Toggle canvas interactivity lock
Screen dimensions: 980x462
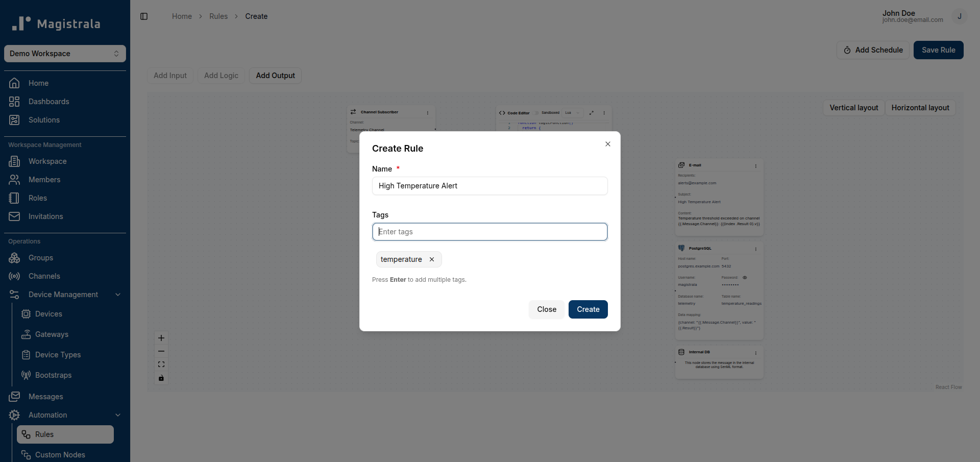click(x=161, y=378)
